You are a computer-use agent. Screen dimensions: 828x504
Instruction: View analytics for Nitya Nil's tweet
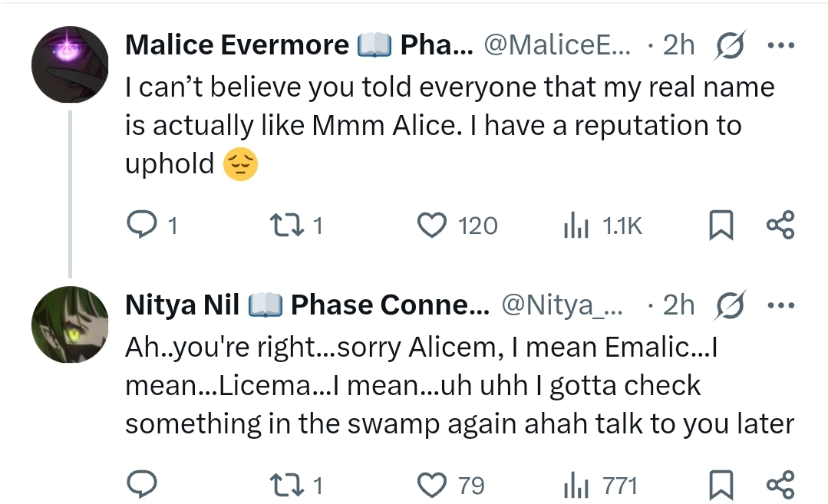tap(576, 485)
